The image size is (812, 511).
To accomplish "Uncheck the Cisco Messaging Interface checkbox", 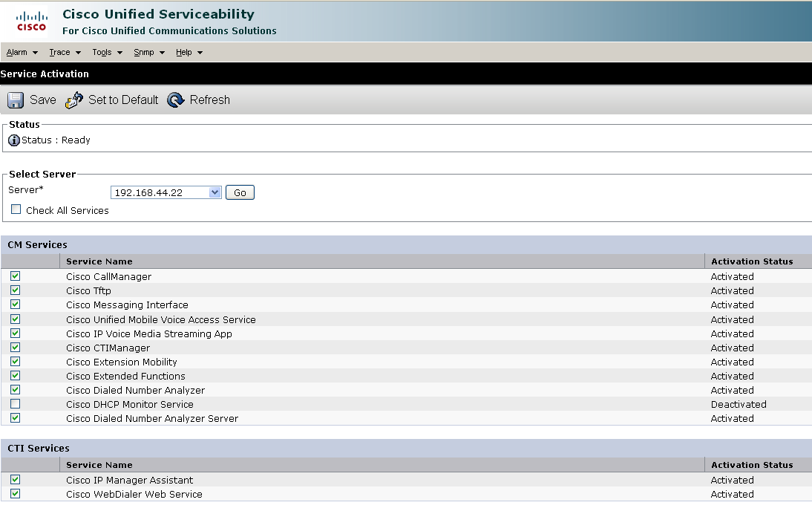I will 16,305.
